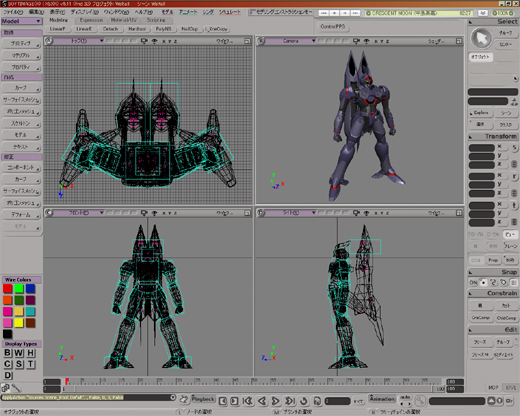Toggle snap to points

pos(483,283)
